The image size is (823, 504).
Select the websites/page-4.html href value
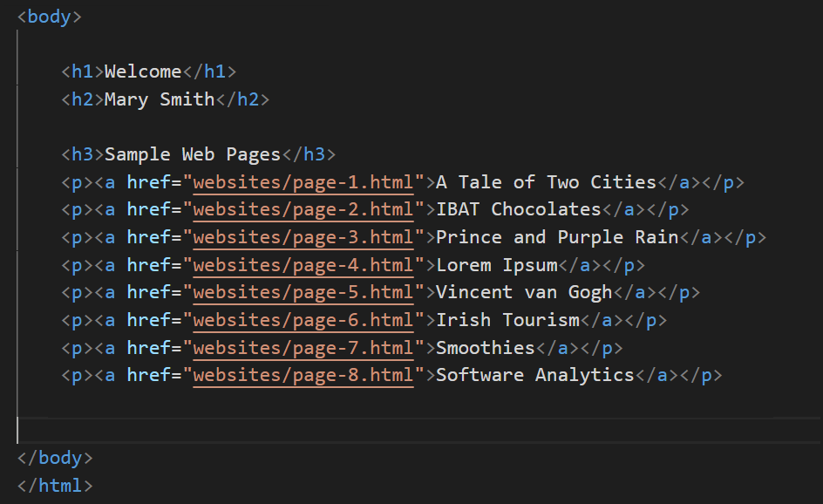303,265
